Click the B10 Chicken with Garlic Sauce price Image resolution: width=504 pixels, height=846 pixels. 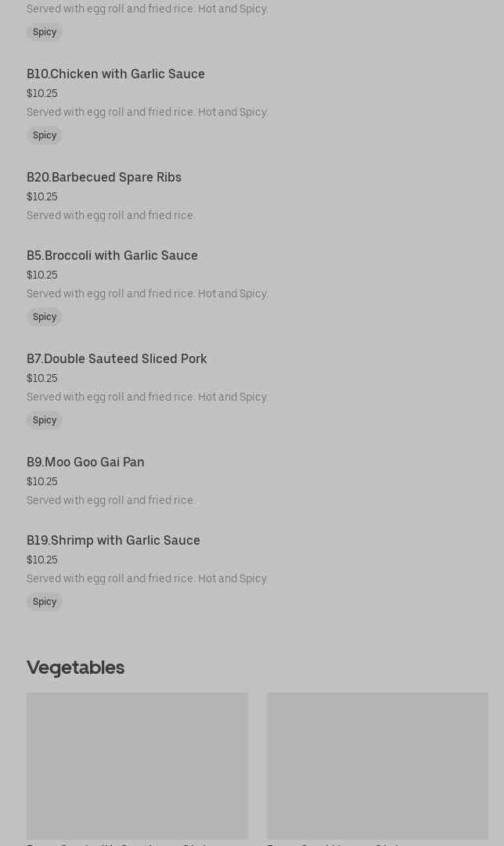[42, 93]
